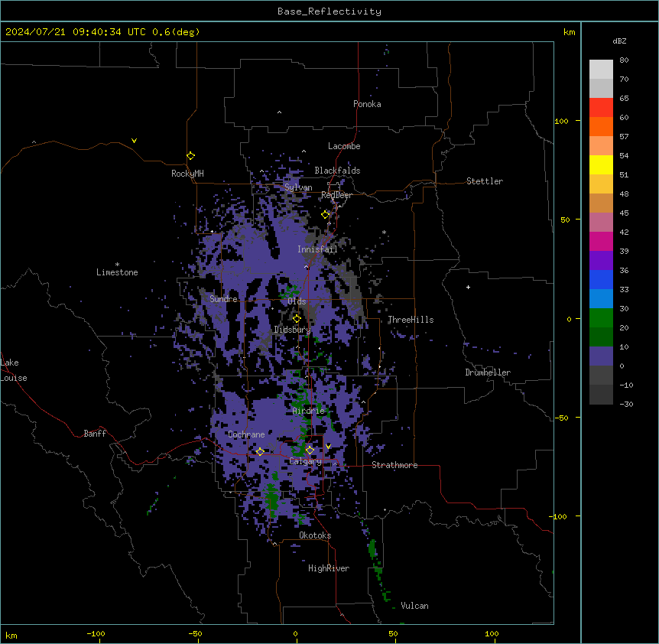
Task: Click the slate-purple 10 dBZ legend swatch
Action: [601, 356]
